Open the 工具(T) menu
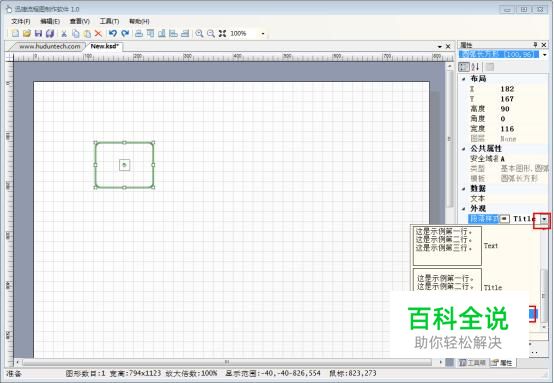 [109, 22]
